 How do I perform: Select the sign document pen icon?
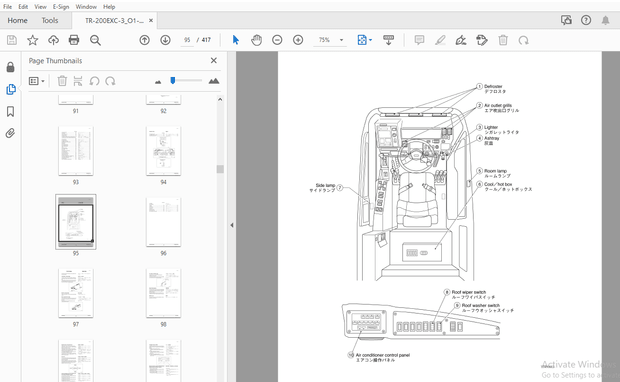[461, 40]
